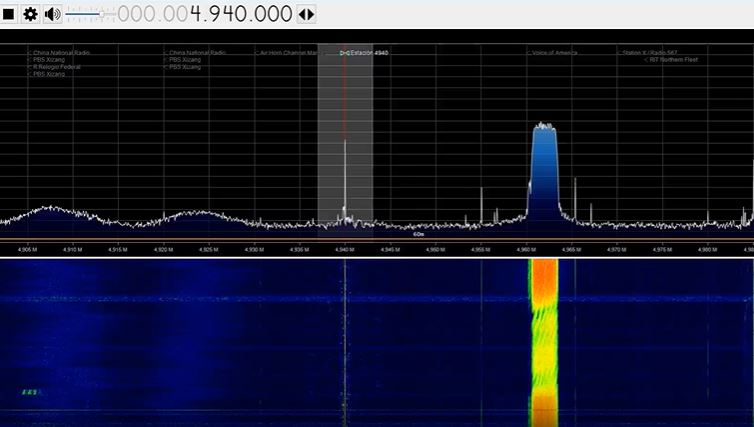
Task: Click the gray filter passband in spectrum
Action: (345, 139)
